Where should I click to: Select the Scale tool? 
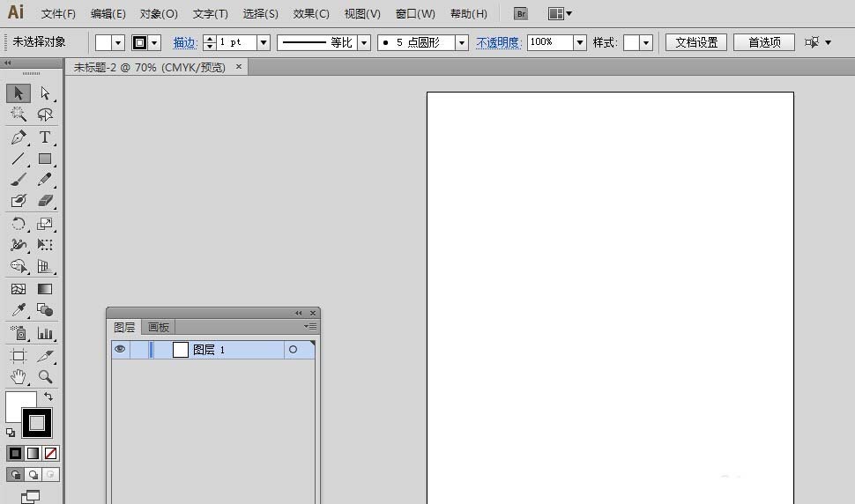pos(45,224)
